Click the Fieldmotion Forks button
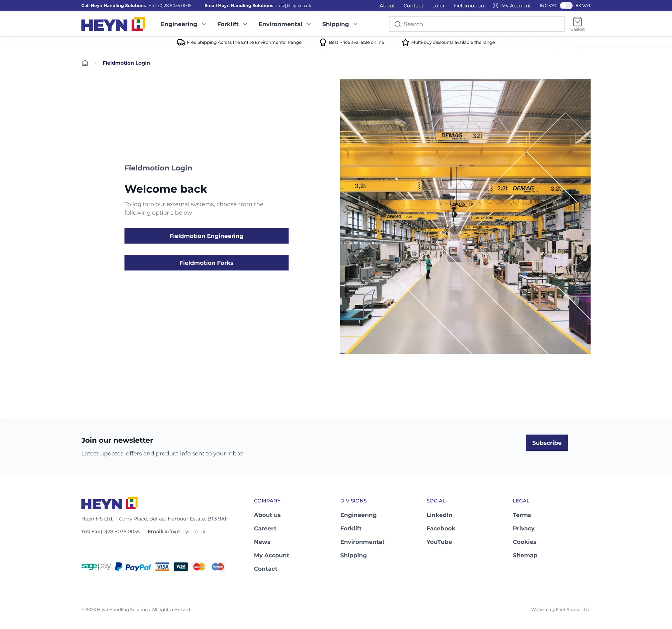The height and width of the screenshot is (629, 672). [x=206, y=263]
